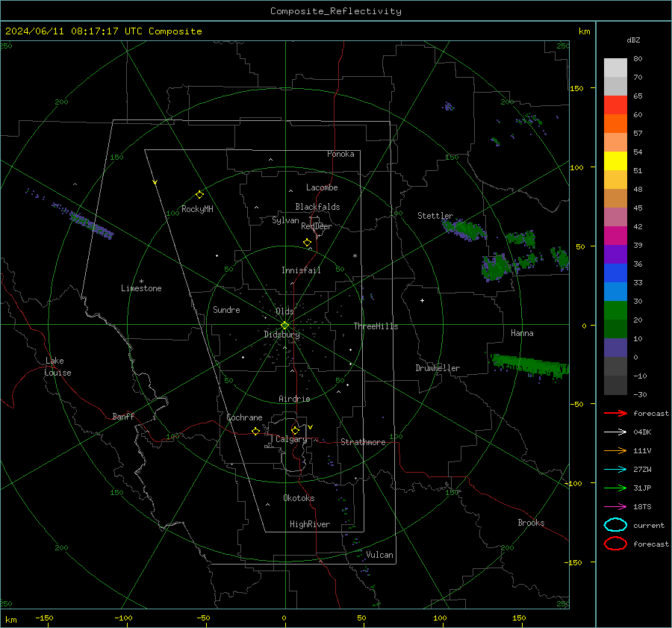Click the HighRiver town label
Viewport: 672px width, 628px height.
coord(310,524)
